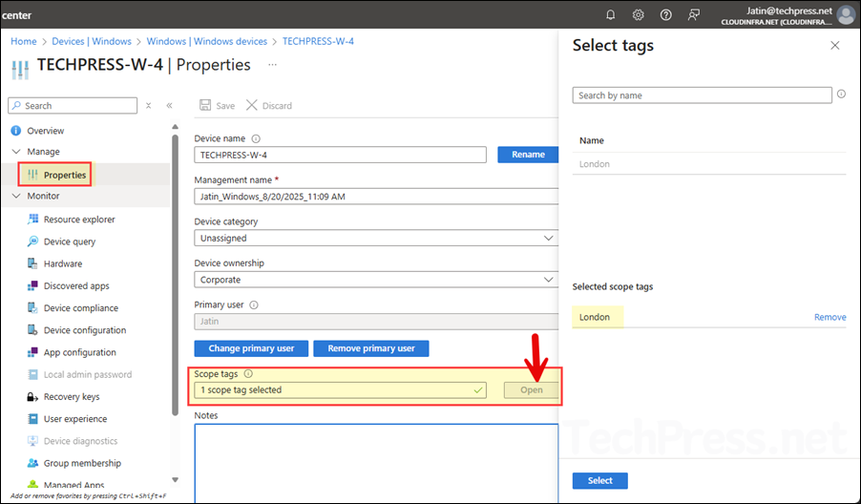Image resolution: width=861 pixels, height=504 pixels.
Task: Collapse the Monitor section
Action: point(16,196)
